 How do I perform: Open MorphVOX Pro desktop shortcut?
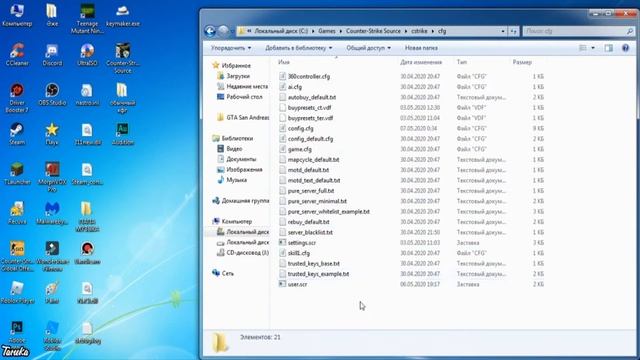point(52,177)
